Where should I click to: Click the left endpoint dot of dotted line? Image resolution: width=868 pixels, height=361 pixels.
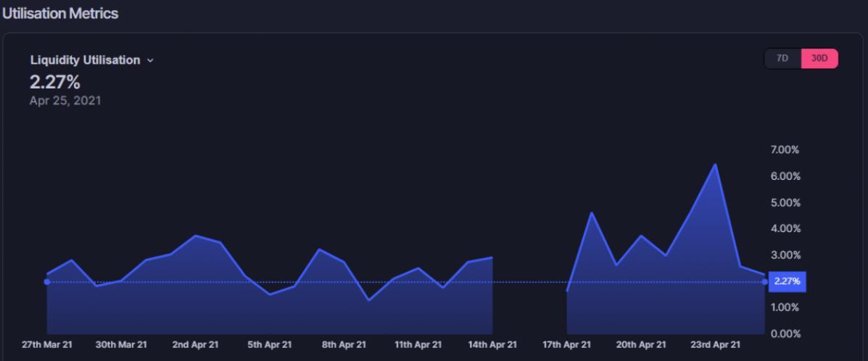click(47, 281)
